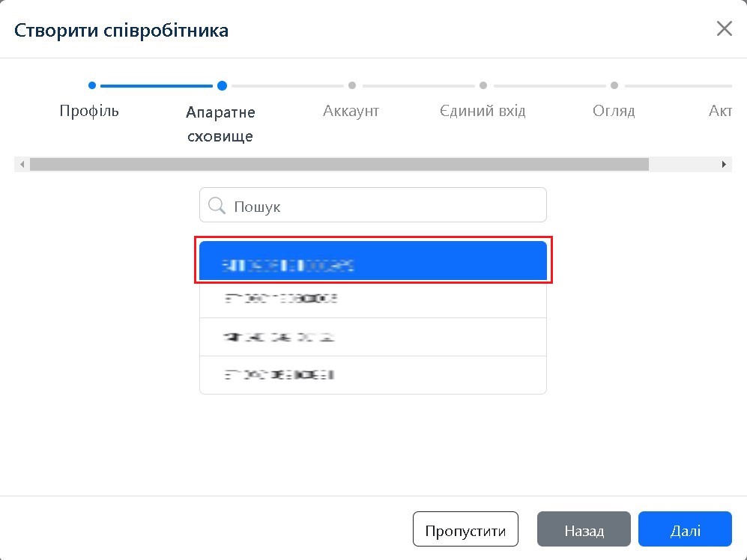Select the fourth hardware storage list item
The height and width of the screenshot is (560, 747).
[373, 374]
